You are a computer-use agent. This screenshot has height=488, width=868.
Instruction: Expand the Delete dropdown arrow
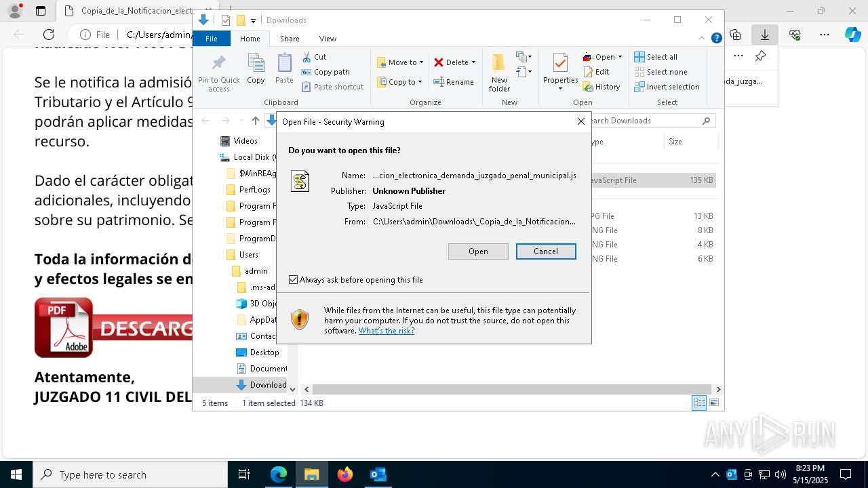(473, 62)
